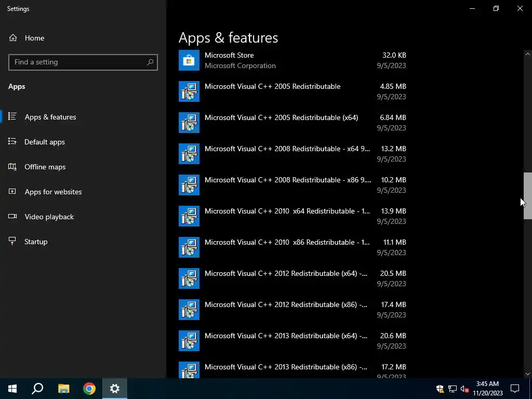Click the icon of Visual C++ 2013 Redistributable (x64)
Viewport: 532px width, 399px height.
pyautogui.click(x=189, y=341)
